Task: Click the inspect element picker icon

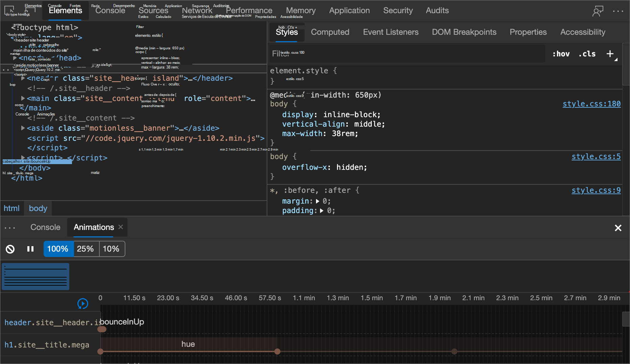Action: [x=9, y=10]
